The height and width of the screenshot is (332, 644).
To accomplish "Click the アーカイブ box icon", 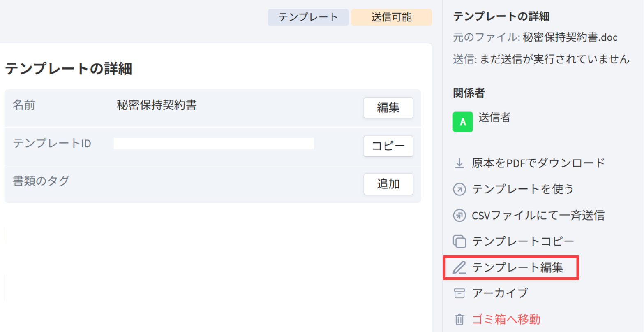I will pos(459,293).
